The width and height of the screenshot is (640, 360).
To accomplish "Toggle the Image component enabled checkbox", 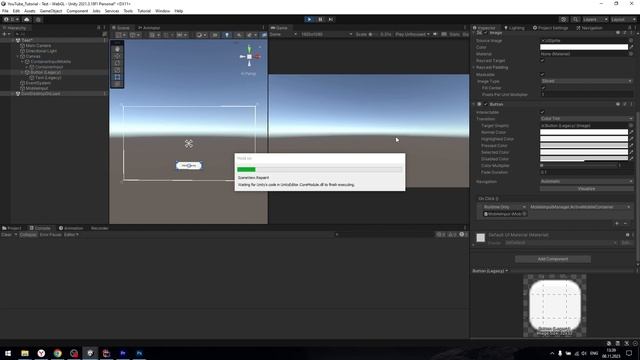I will [486, 33].
